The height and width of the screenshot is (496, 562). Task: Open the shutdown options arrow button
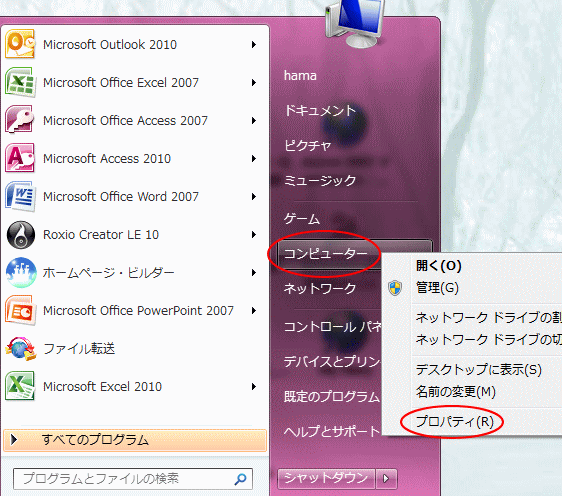(386, 479)
